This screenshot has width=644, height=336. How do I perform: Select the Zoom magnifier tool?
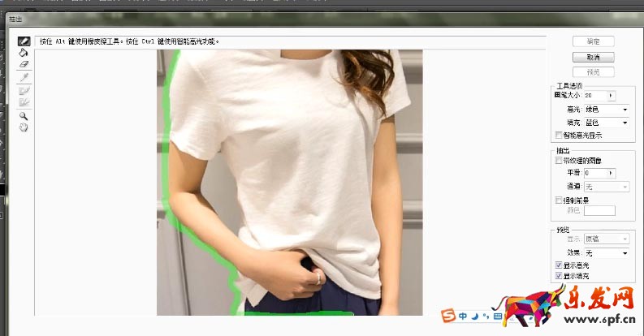tap(24, 116)
